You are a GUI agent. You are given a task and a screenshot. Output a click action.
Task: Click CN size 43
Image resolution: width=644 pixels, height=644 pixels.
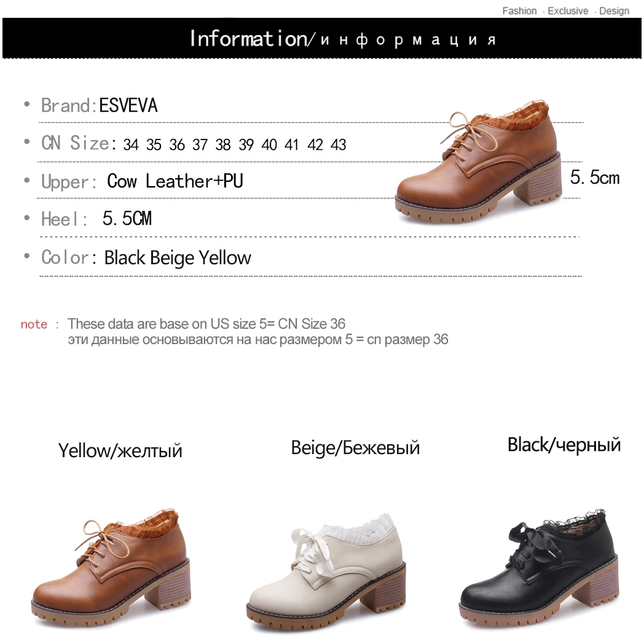339,144
